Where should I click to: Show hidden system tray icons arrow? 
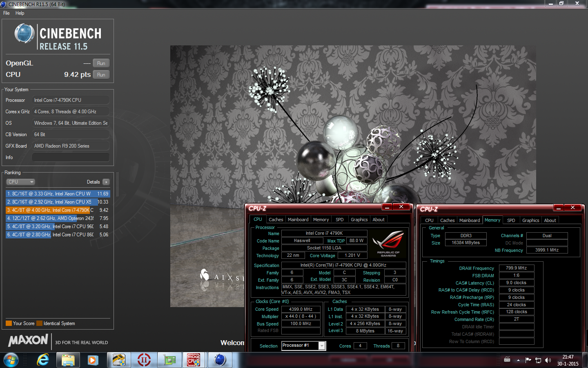coord(518,360)
